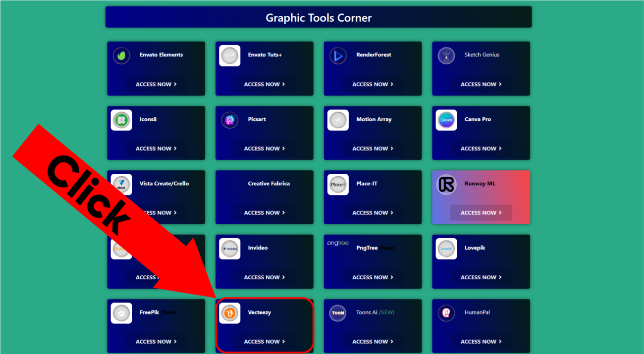The width and height of the screenshot is (644, 354).
Task: Click the Envato Elements leaf logo icon
Action: pyautogui.click(x=121, y=55)
